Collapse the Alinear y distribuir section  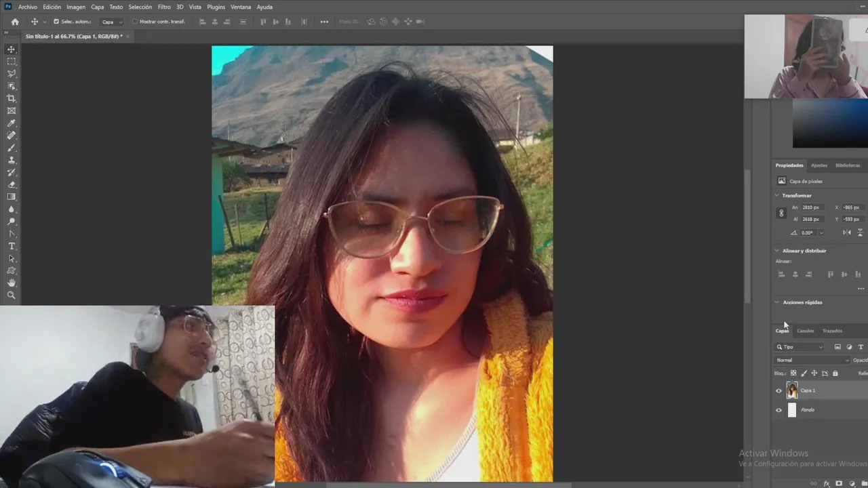777,251
